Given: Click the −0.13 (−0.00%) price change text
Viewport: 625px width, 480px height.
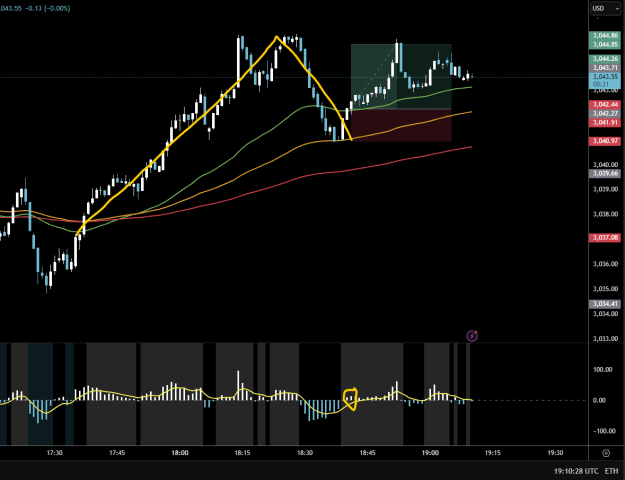Looking at the screenshot, I should [x=47, y=8].
